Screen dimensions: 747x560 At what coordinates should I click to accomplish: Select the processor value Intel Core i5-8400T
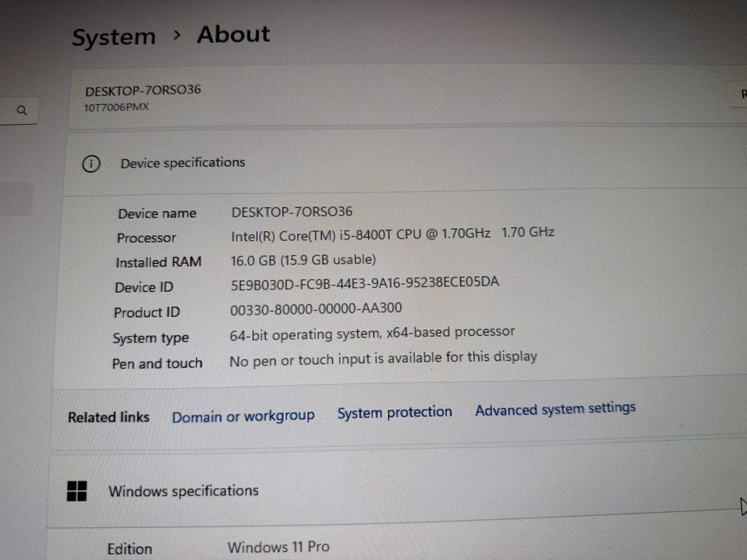point(392,234)
